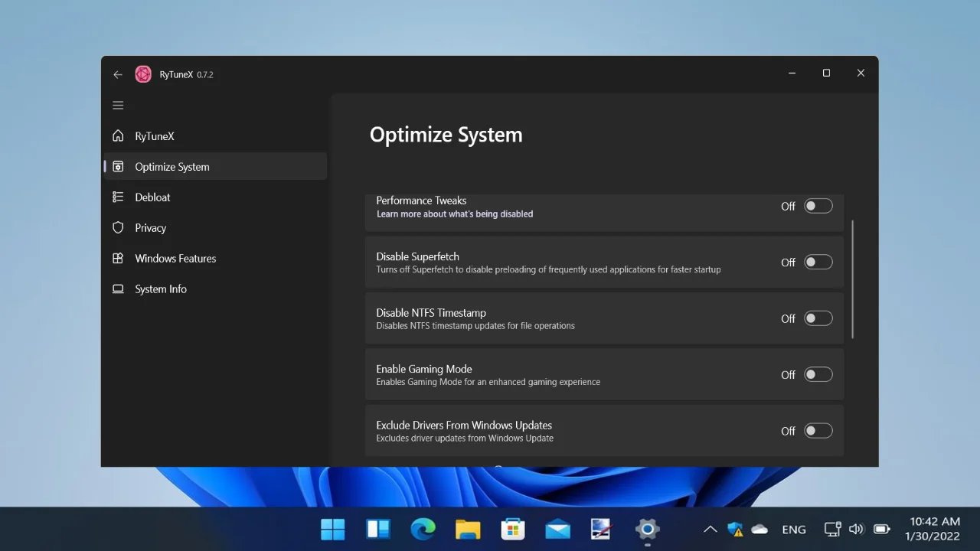Launch Microsoft Edge from taskbar
The width and height of the screenshot is (980, 551).
423,529
